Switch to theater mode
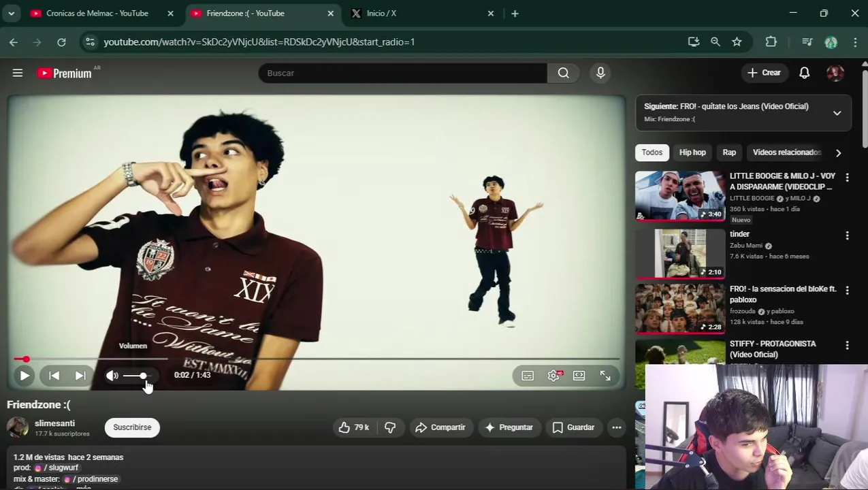868x490 pixels. 579,376
